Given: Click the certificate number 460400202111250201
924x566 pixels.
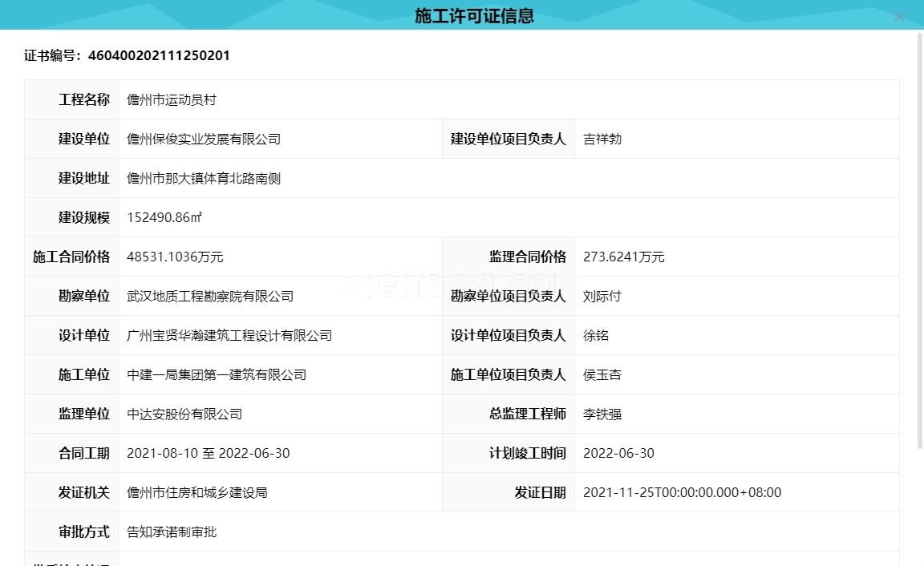Looking at the screenshot, I should 159,55.
